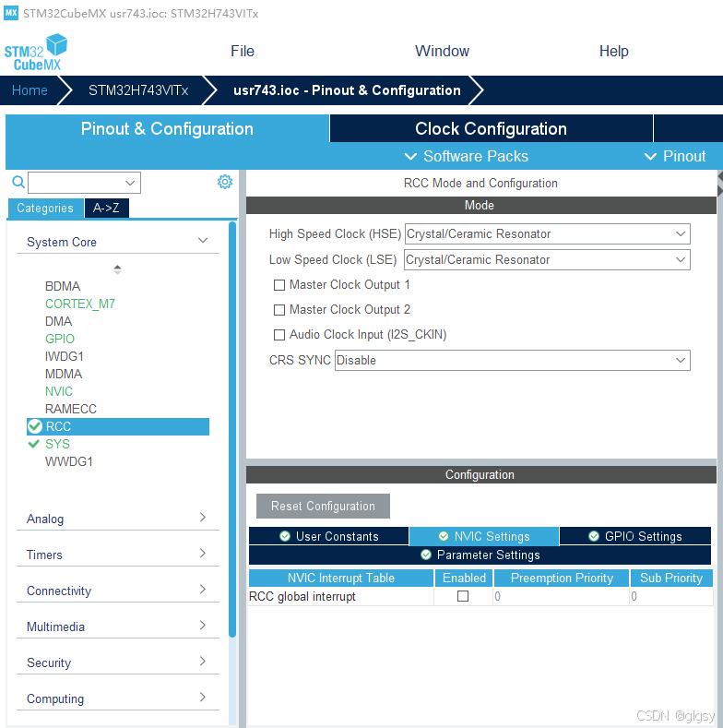Select the Categories tab
The image size is (723, 728).
tap(45, 208)
